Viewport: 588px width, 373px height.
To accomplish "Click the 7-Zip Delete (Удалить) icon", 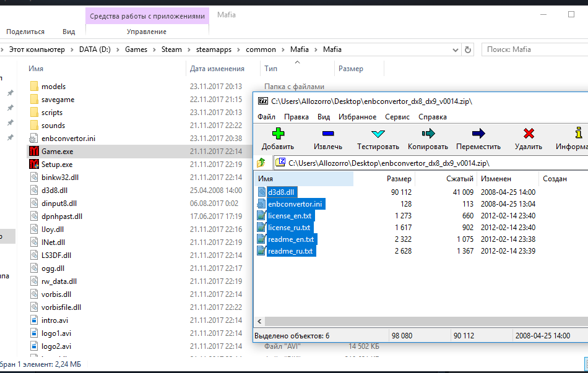I will pyautogui.click(x=529, y=134).
